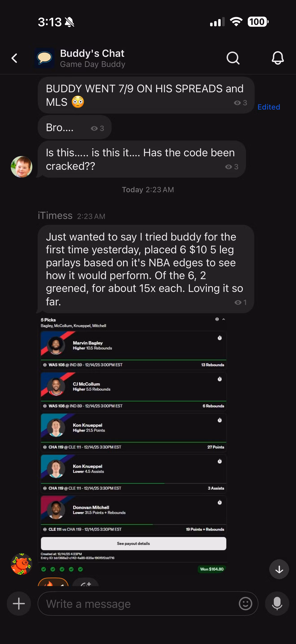Tap the speech bubble chat avatar icon
The height and width of the screenshot is (644, 296).
coord(44,58)
